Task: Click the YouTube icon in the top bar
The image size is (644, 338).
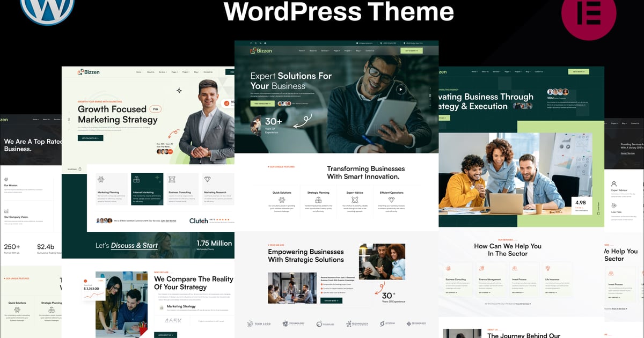Action: (x=265, y=43)
